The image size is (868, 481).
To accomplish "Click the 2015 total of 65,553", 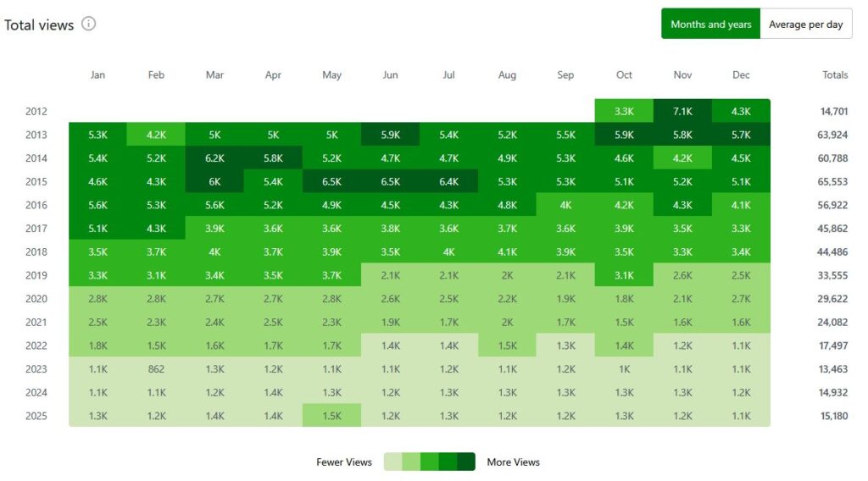I will coord(828,182).
